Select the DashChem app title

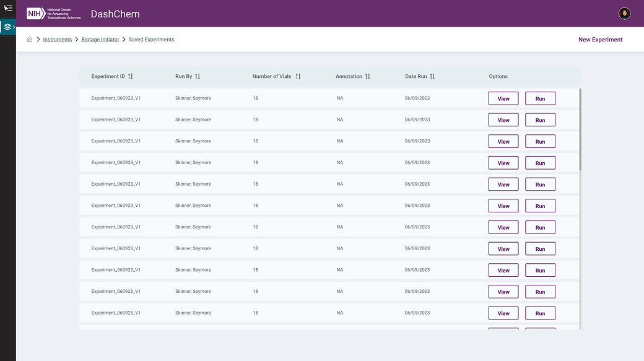115,14
